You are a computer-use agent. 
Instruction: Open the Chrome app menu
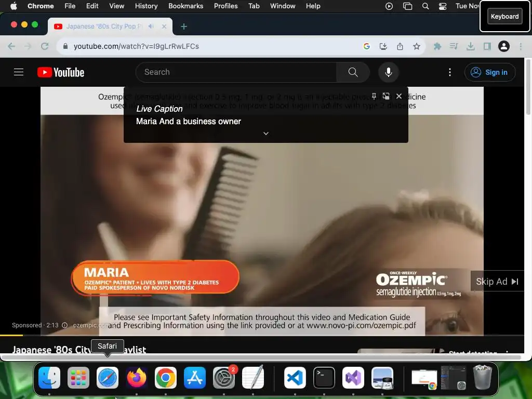41,6
